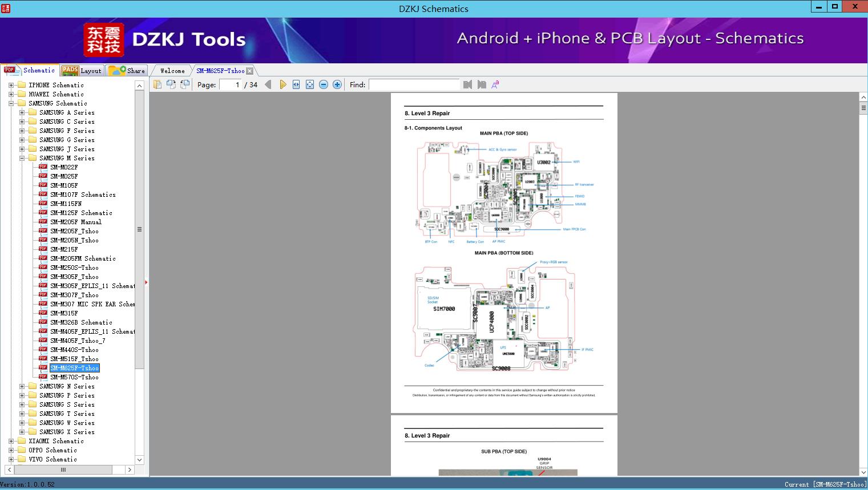The height and width of the screenshot is (490, 868).
Task: Click the folder icon of SAMSUNG T Series
Action: [x=33, y=414]
